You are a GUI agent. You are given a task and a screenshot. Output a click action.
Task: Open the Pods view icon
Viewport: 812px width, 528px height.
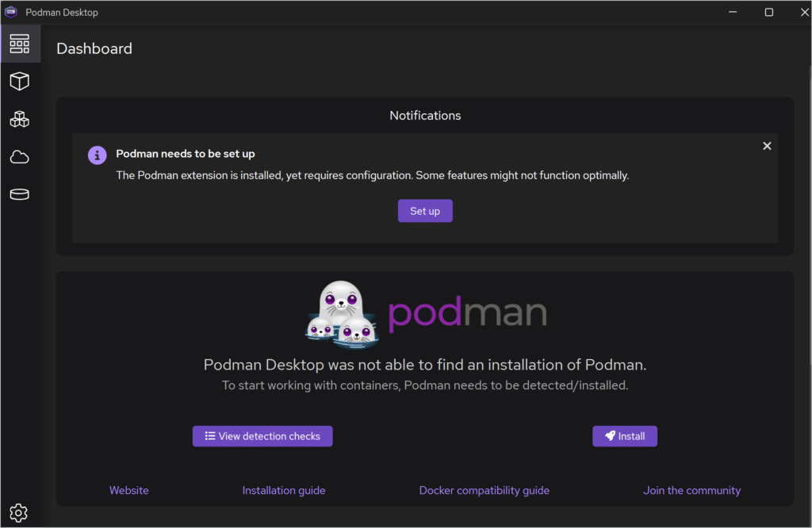tap(20, 119)
